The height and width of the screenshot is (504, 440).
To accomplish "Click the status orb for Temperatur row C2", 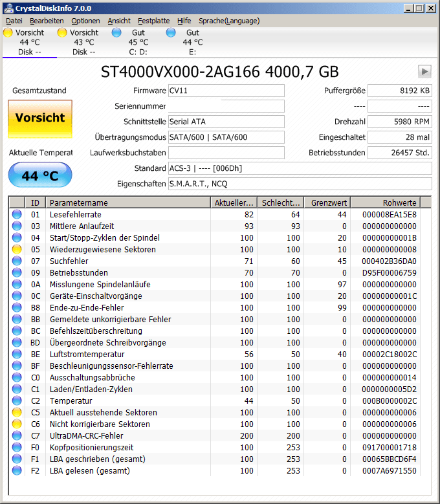I will click(17, 400).
